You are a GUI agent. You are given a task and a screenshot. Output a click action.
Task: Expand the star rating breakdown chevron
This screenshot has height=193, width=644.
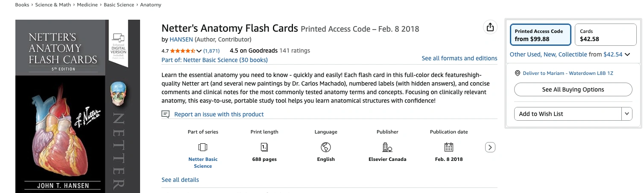tap(199, 51)
